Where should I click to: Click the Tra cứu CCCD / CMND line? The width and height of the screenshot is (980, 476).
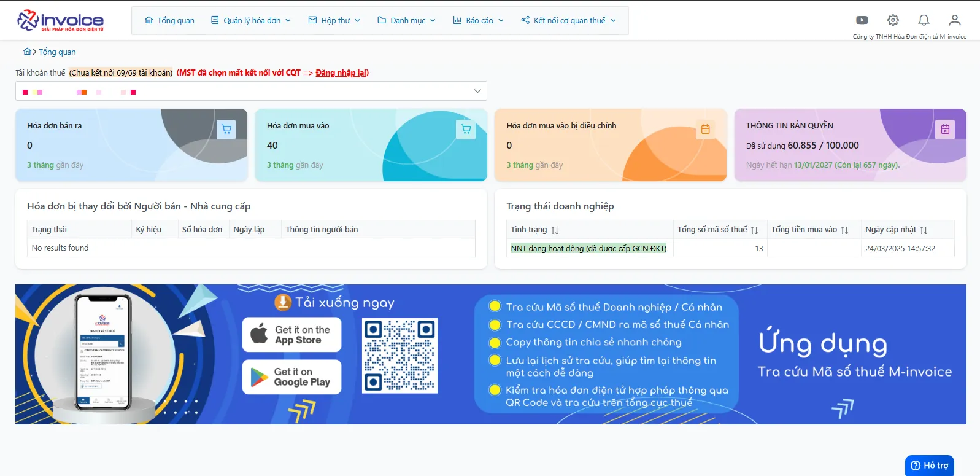617,324
